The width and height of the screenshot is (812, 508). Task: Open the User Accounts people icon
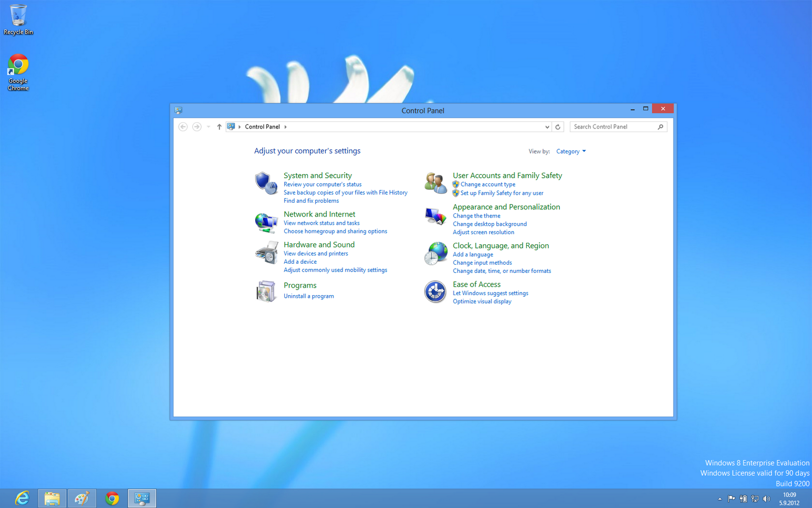coord(435,183)
